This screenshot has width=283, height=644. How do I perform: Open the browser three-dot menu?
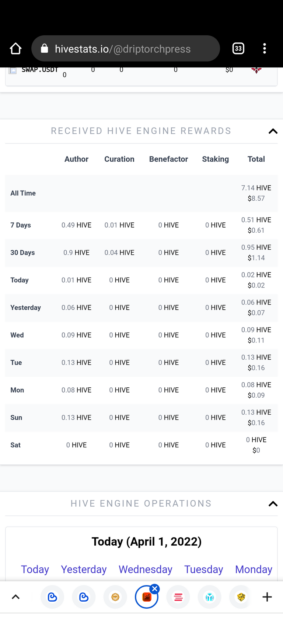265,48
